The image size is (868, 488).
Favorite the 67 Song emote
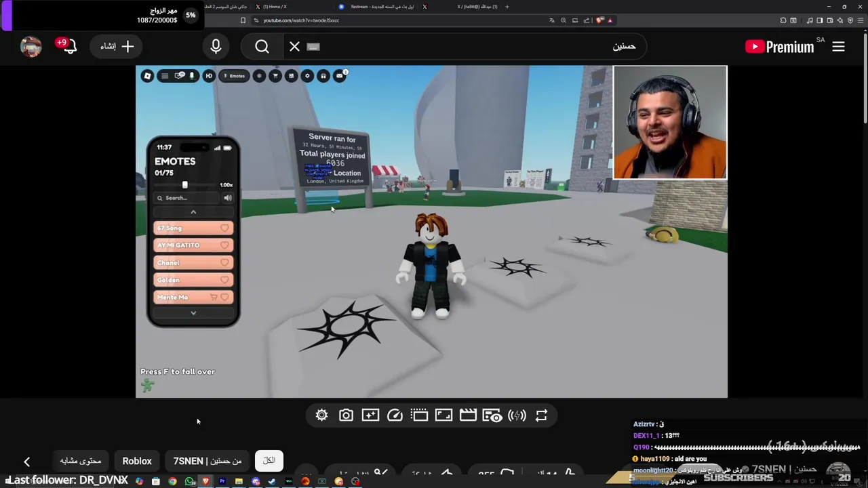(x=224, y=228)
